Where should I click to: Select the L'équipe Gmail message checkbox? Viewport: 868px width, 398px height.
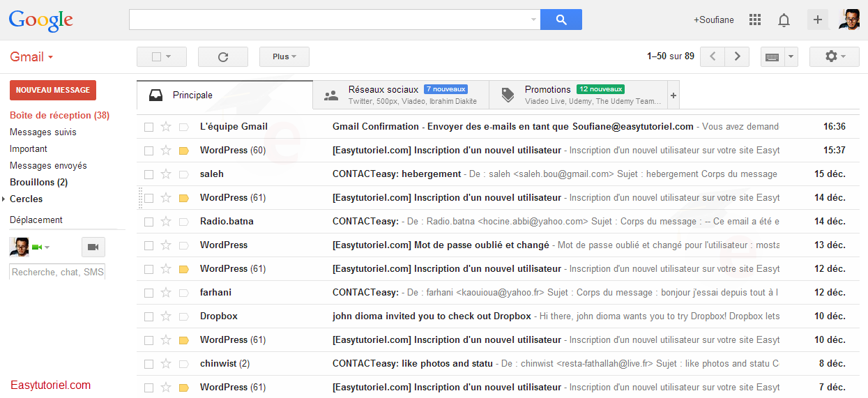[x=149, y=127]
